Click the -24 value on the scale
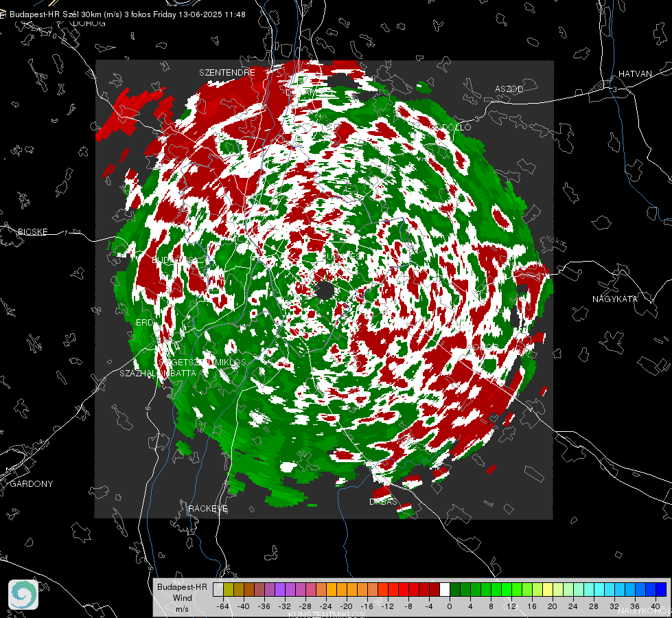This screenshot has height=618, width=672. (x=326, y=606)
